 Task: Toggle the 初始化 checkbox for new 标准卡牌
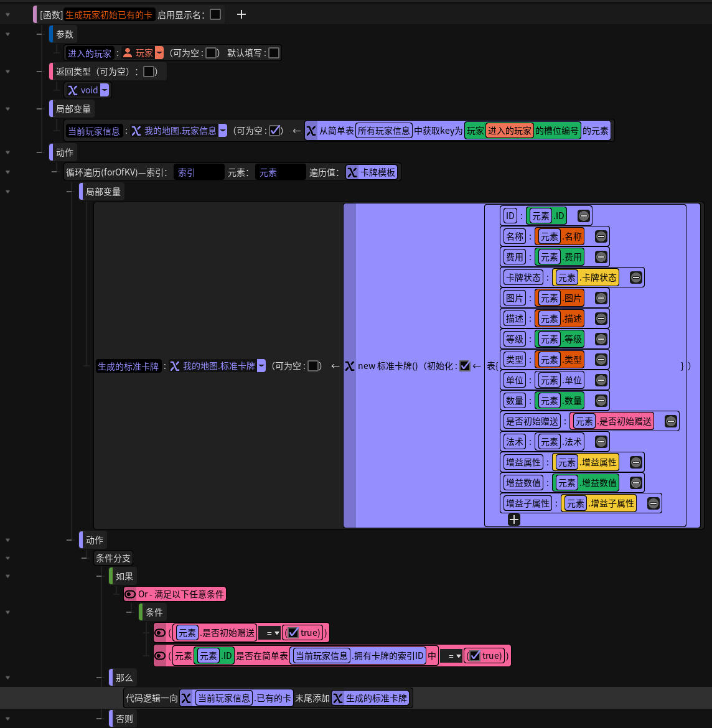tap(465, 366)
